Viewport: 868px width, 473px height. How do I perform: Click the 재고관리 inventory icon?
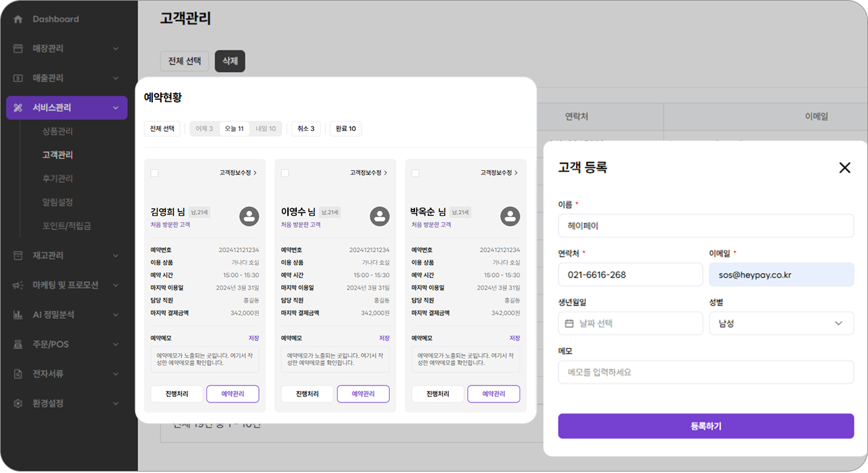[18, 256]
